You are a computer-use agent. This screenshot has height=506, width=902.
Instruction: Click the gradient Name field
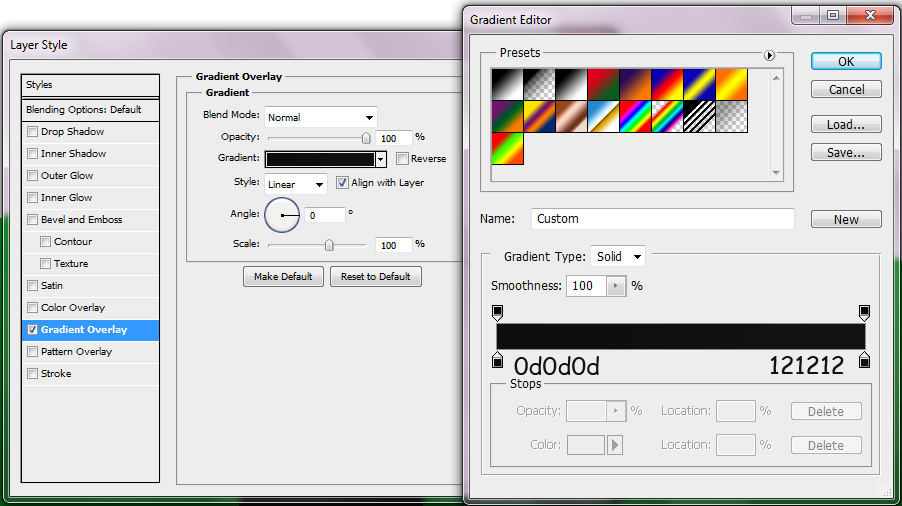click(x=663, y=219)
